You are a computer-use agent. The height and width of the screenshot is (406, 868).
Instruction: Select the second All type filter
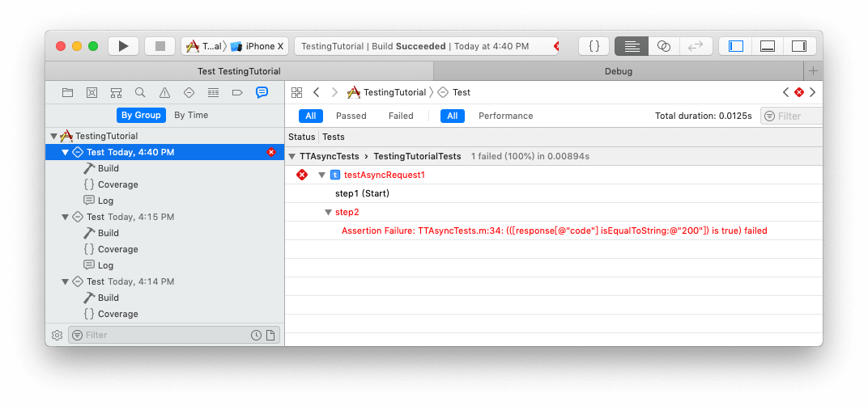(453, 116)
